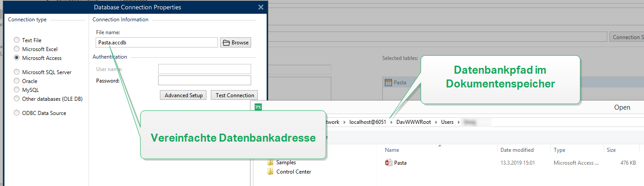Open the Samples folder

(x=286, y=162)
